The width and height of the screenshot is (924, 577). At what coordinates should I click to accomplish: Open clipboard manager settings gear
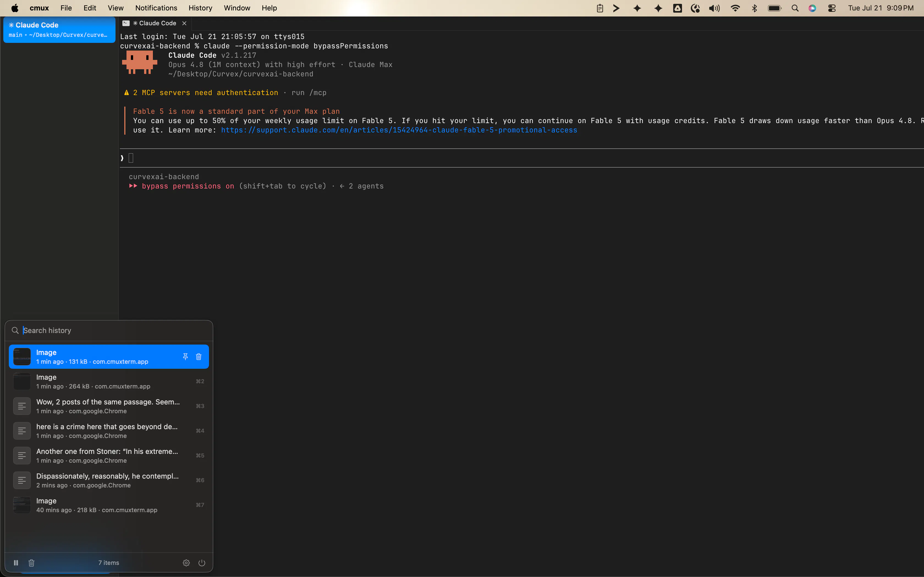pyautogui.click(x=186, y=562)
